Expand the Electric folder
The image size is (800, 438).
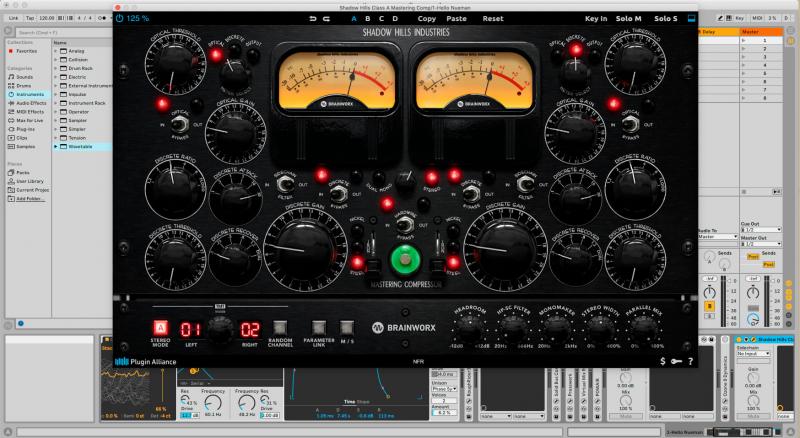click(x=56, y=77)
